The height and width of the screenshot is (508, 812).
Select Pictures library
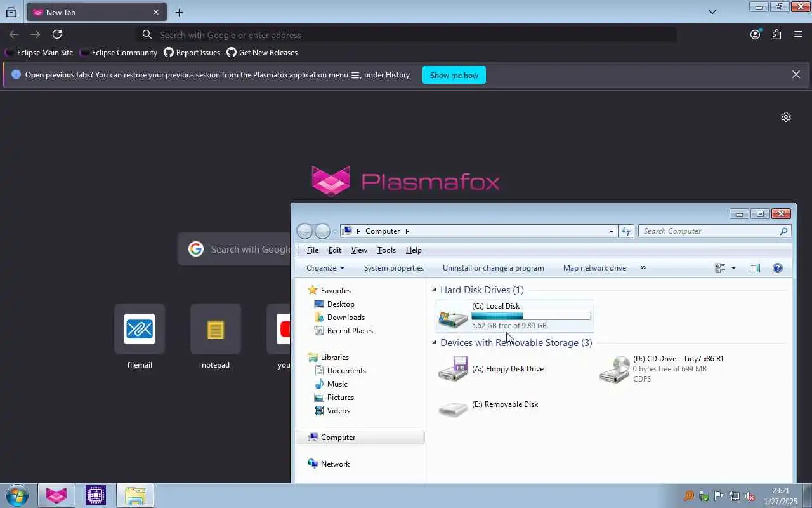click(x=341, y=398)
